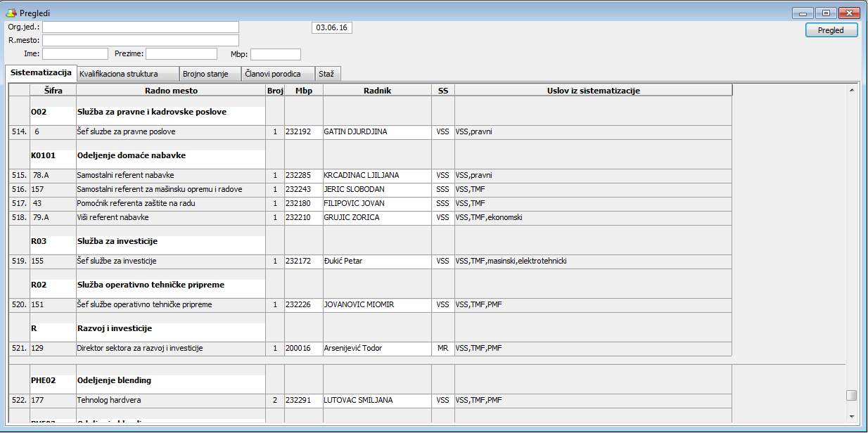This screenshot has width=868, height=433.
Task: Click into the R.mesto text field
Action: tap(141, 41)
